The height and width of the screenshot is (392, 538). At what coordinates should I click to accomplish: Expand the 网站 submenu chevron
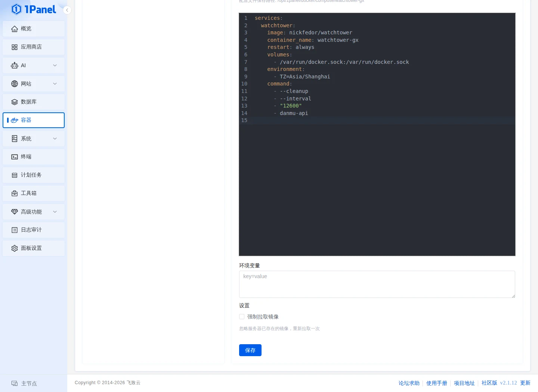point(55,84)
